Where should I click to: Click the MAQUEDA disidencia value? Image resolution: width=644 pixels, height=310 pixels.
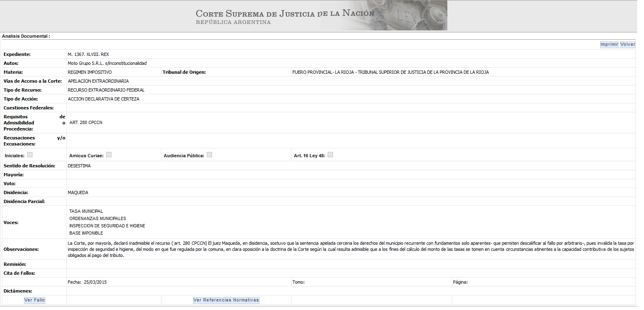tap(78, 192)
